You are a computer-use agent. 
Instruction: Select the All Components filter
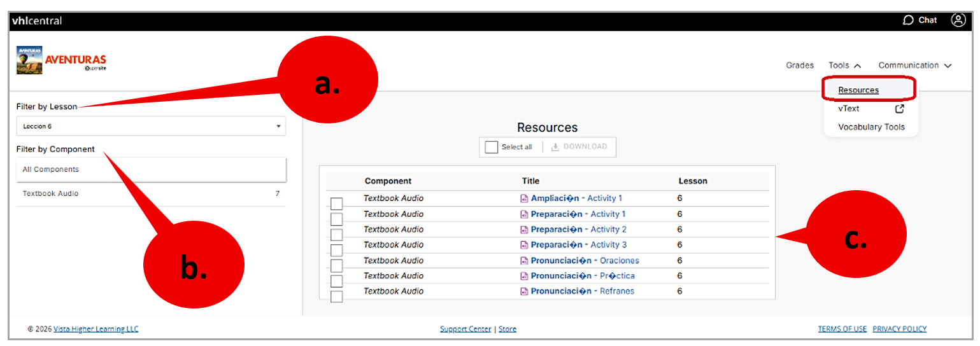tap(151, 170)
